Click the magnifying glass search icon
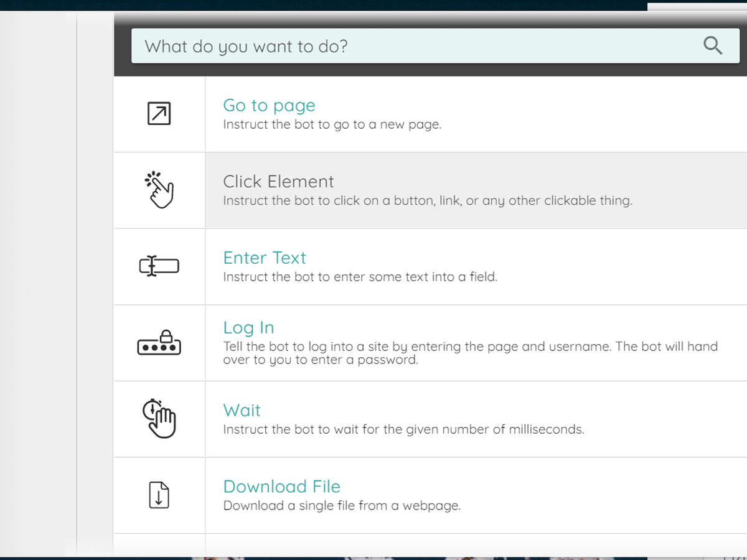Image resolution: width=747 pixels, height=560 pixels. click(x=713, y=45)
